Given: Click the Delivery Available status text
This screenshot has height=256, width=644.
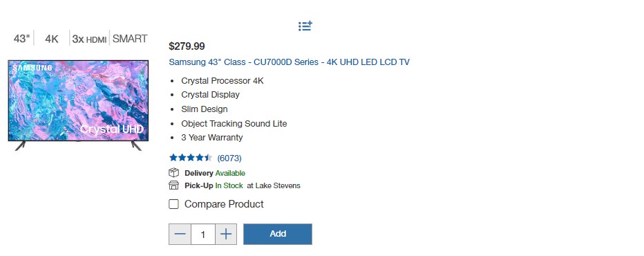Looking at the screenshot, I should pyautogui.click(x=215, y=173).
